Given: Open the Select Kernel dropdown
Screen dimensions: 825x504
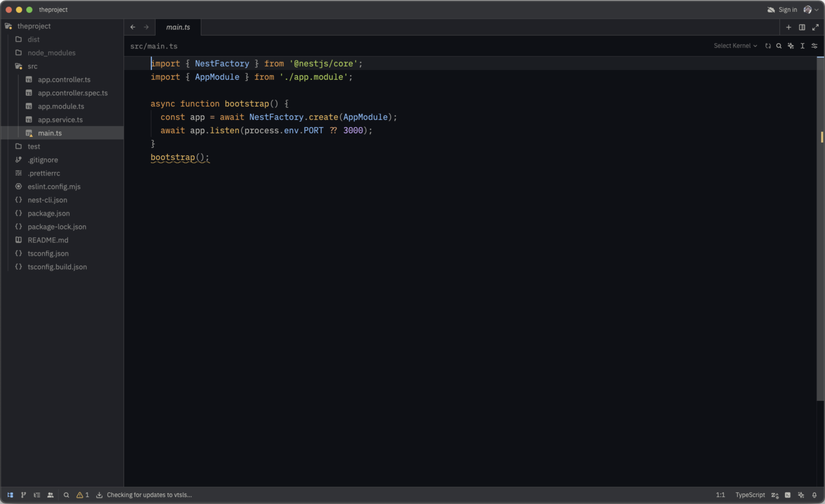Looking at the screenshot, I should coord(735,46).
